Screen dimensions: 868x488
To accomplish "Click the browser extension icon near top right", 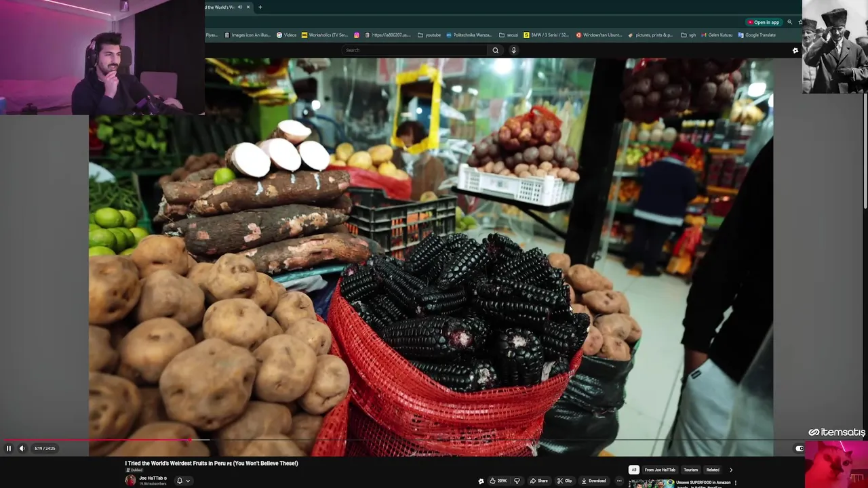I will click(x=795, y=50).
